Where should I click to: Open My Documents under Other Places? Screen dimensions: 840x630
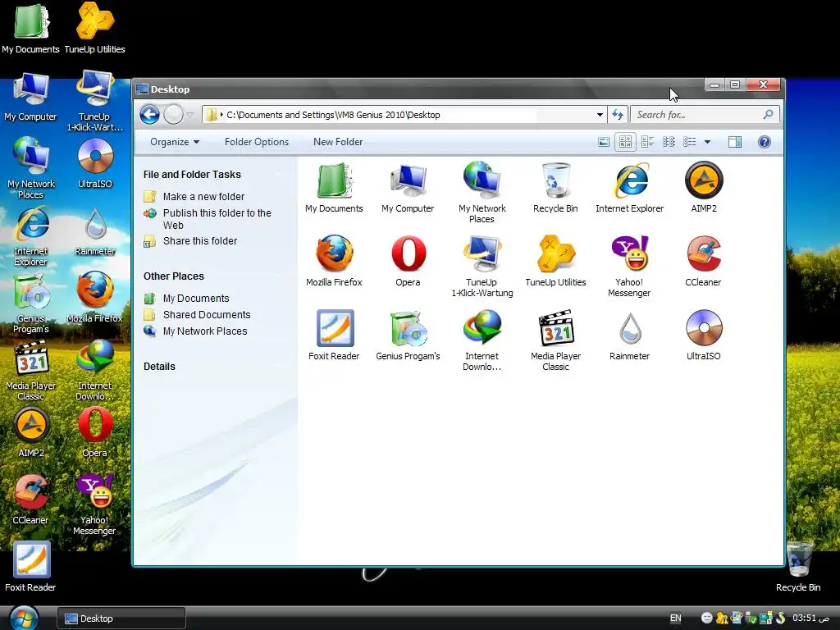(x=196, y=299)
